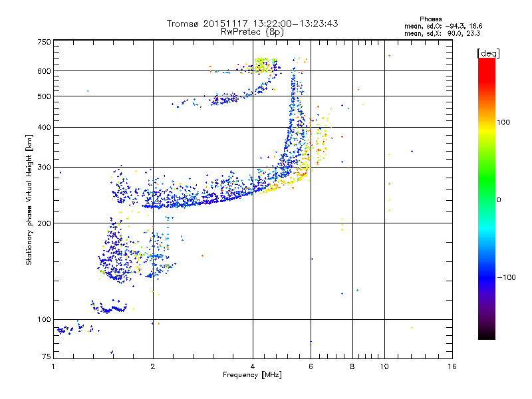Screen dimensions: 532x399
Task: Click colorbar tick label '0'
Action: pyautogui.click(x=499, y=200)
